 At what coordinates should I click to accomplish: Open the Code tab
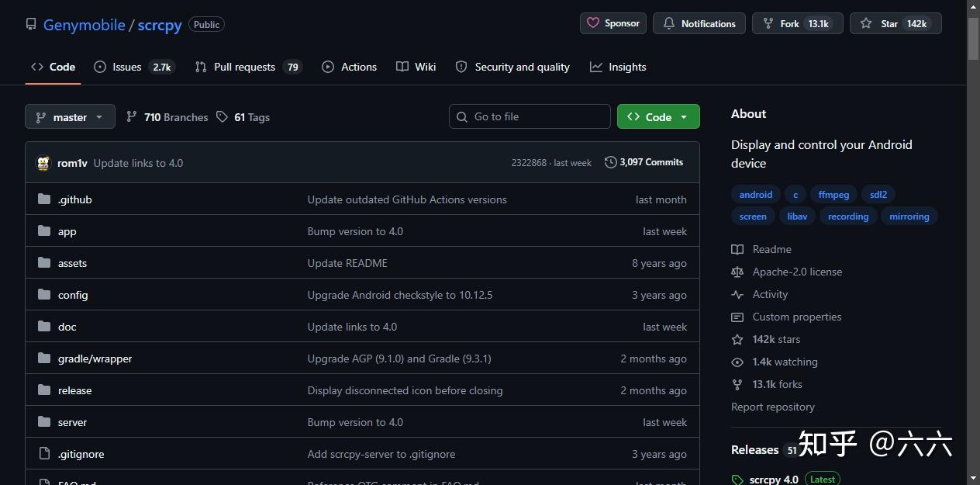click(53, 67)
